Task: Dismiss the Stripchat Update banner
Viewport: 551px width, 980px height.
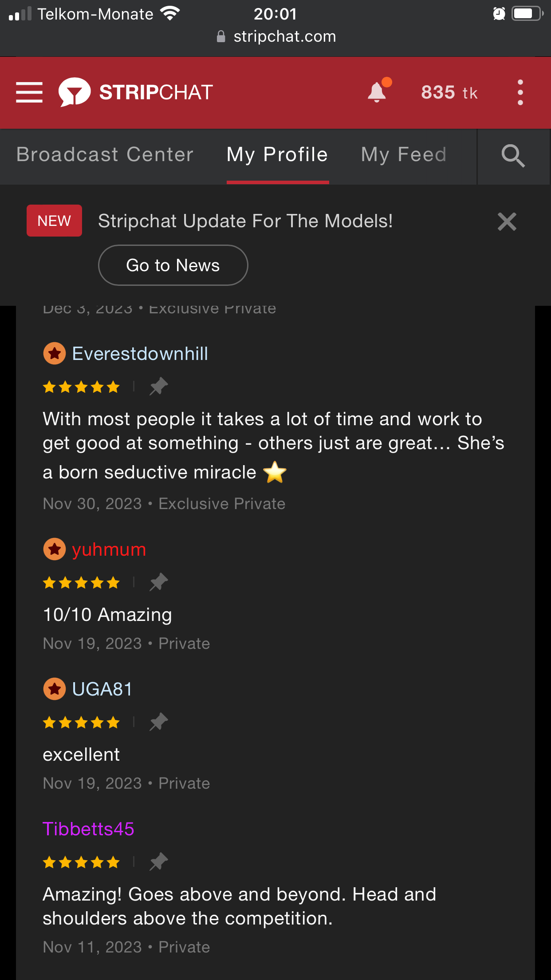Action: [507, 221]
